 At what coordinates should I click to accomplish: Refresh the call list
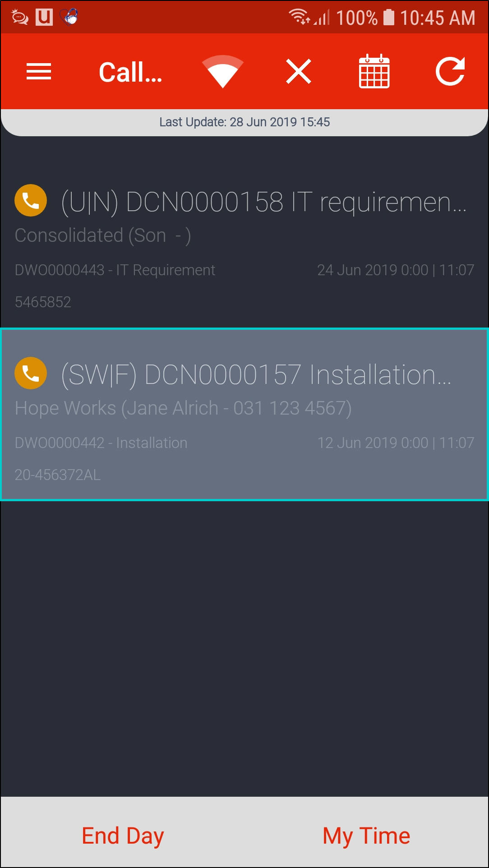450,71
